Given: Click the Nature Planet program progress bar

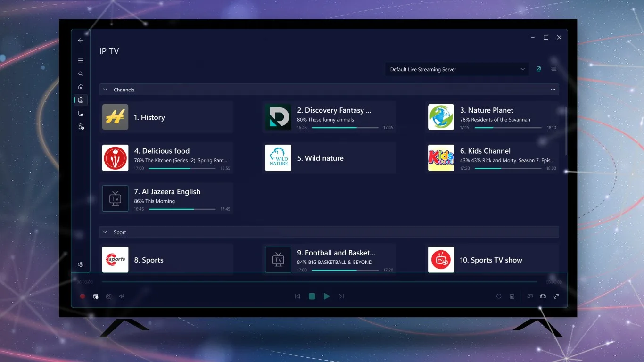Looking at the screenshot, I should [x=508, y=127].
